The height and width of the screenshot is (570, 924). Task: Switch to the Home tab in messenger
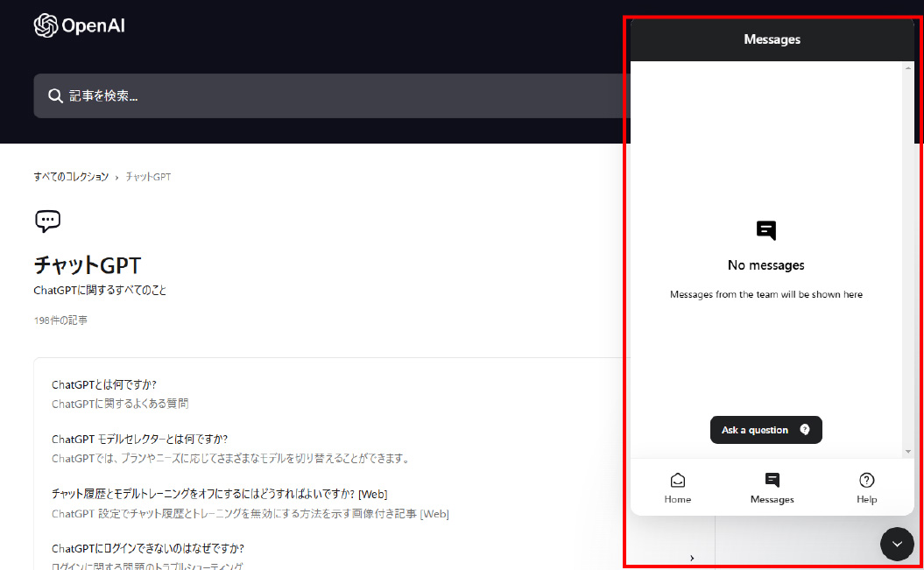pyautogui.click(x=678, y=489)
